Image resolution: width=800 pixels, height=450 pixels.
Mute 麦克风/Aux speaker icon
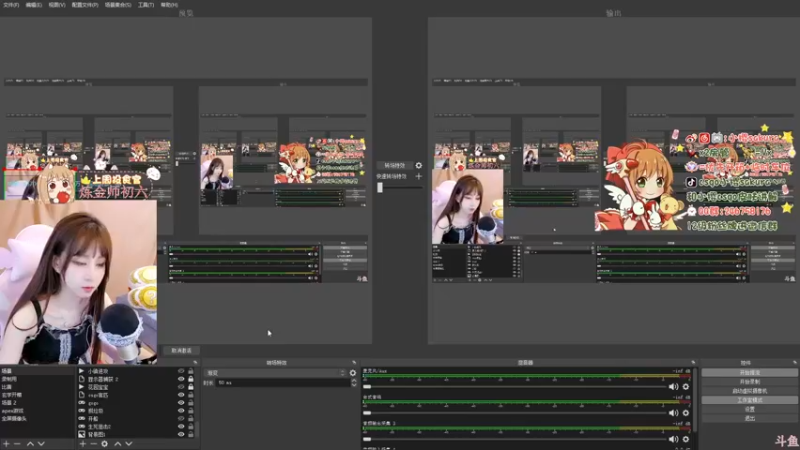point(673,387)
